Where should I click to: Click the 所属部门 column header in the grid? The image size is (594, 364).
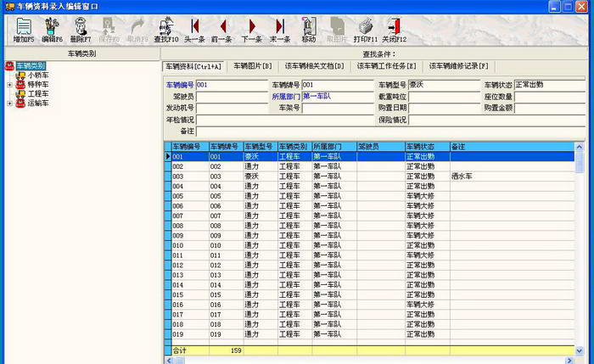[334, 147]
